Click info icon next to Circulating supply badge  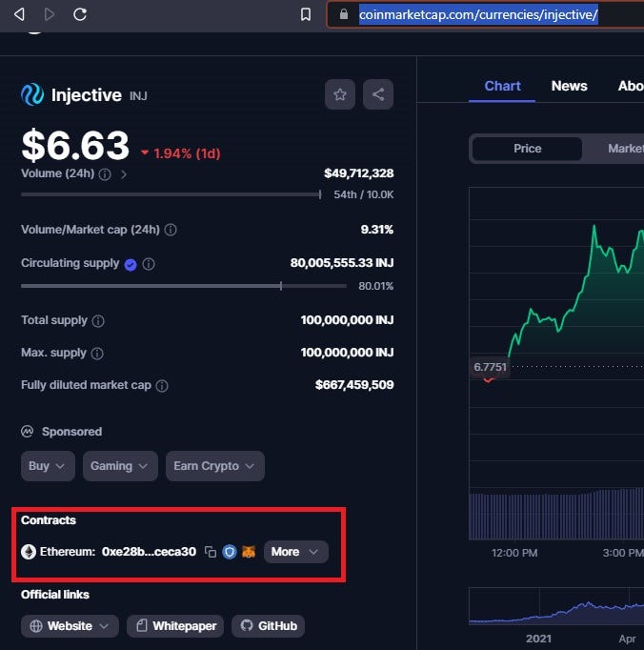149,264
